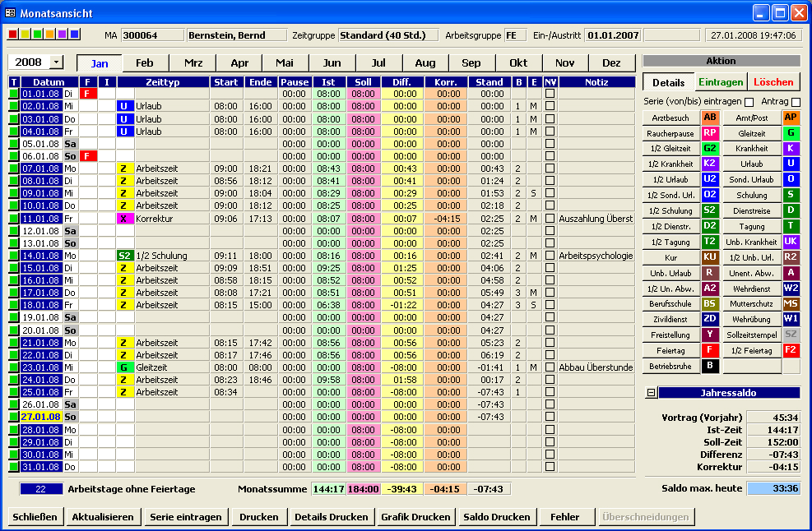This screenshot has width=812, height=531.
Task: Click the note 'Arbeitspsychologie'
Action: [596, 256]
